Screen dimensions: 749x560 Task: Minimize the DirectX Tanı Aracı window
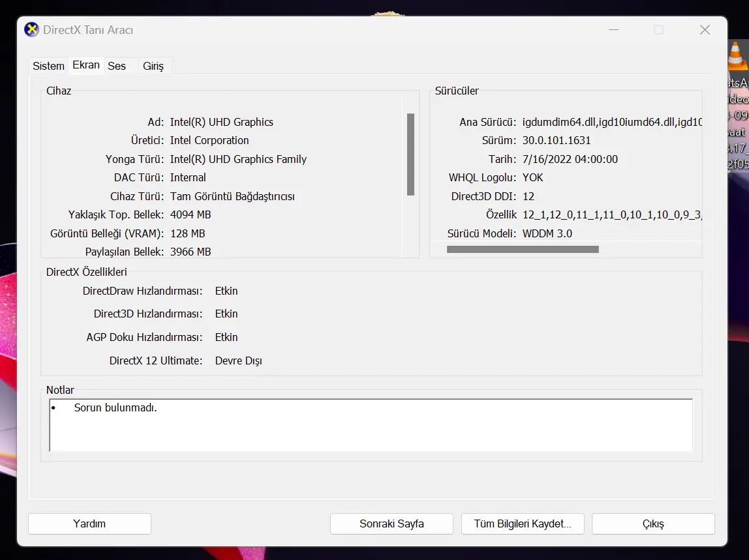tap(614, 29)
